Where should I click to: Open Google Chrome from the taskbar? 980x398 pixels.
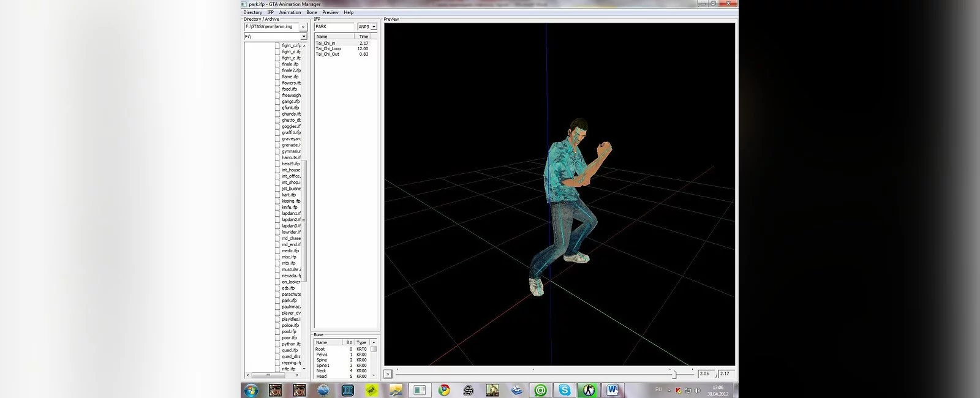click(444, 390)
